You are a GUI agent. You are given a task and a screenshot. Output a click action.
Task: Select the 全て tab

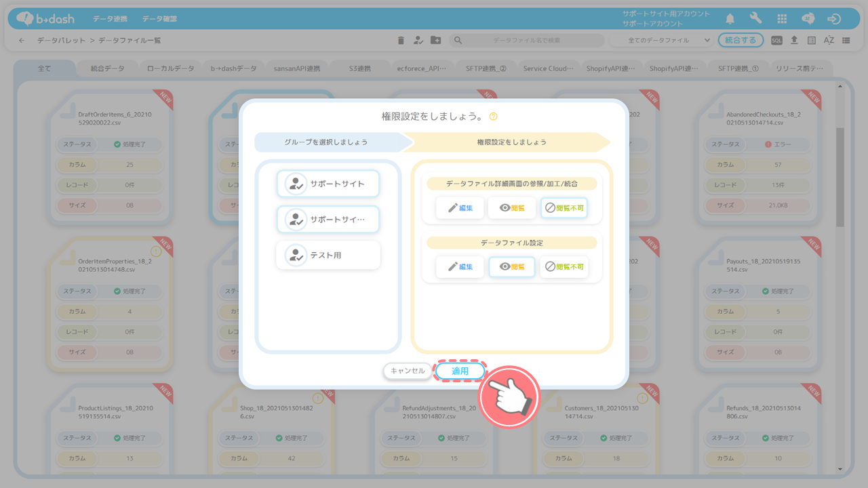(44, 68)
